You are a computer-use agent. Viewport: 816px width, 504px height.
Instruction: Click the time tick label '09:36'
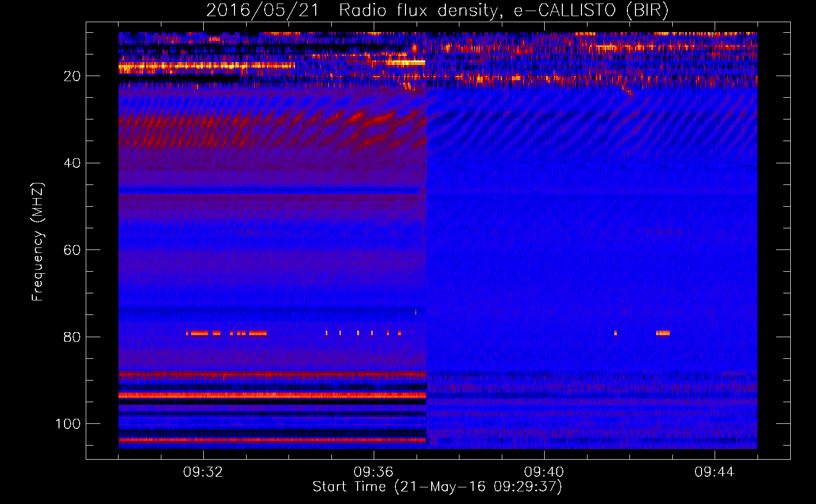(374, 472)
